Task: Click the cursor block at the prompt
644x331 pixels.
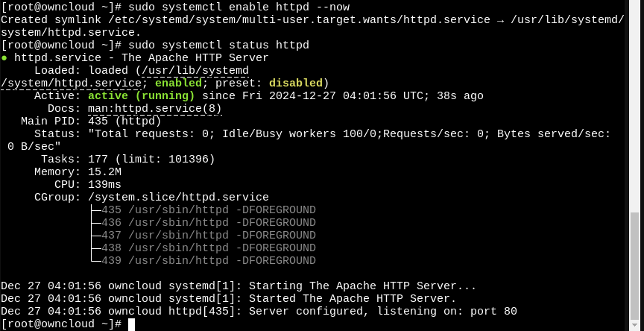Action: click(131, 324)
